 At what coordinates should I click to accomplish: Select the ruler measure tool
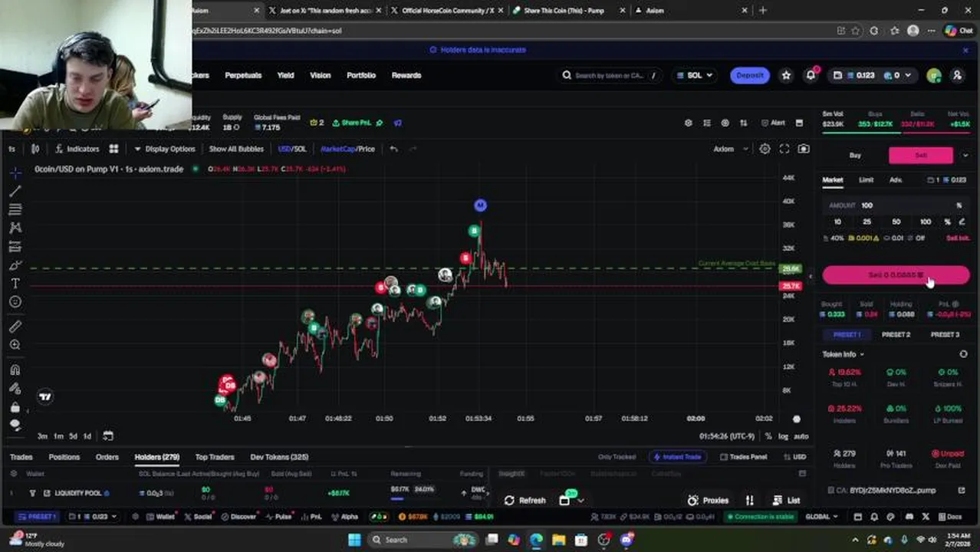(15, 327)
